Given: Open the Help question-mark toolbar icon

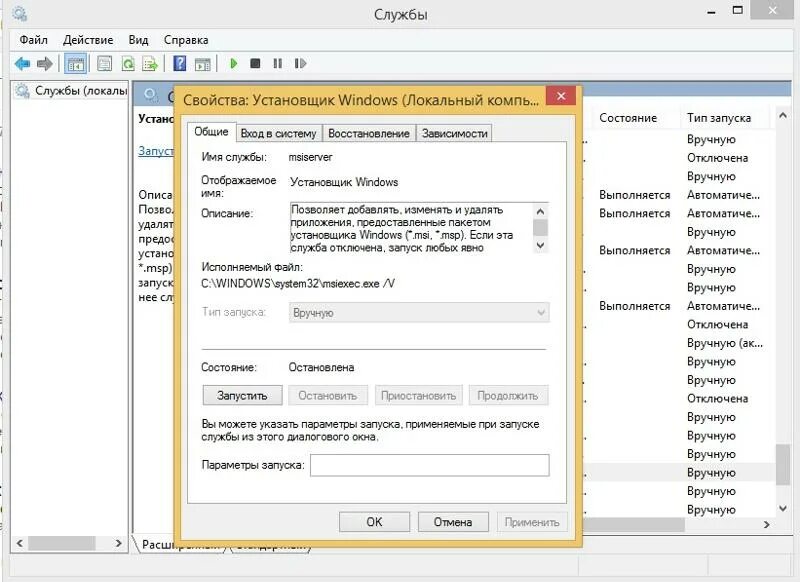Looking at the screenshot, I should pyautogui.click(x=180, y=63).
